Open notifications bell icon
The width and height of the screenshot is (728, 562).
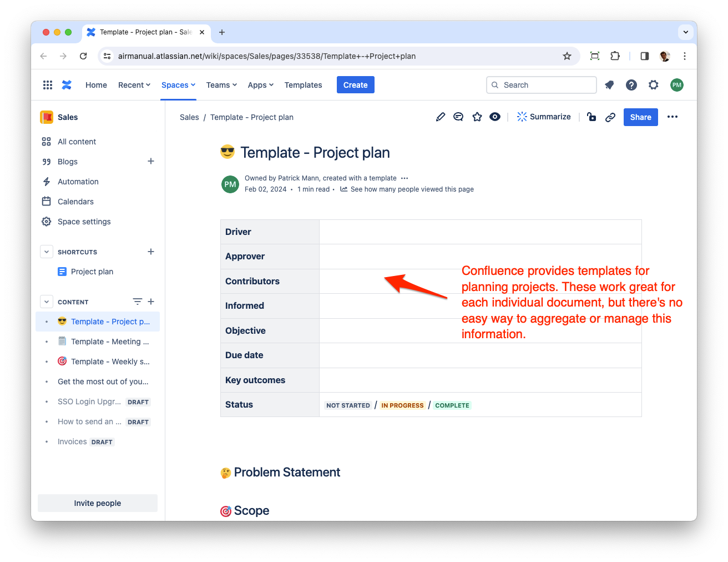click(x=609, y=85)
